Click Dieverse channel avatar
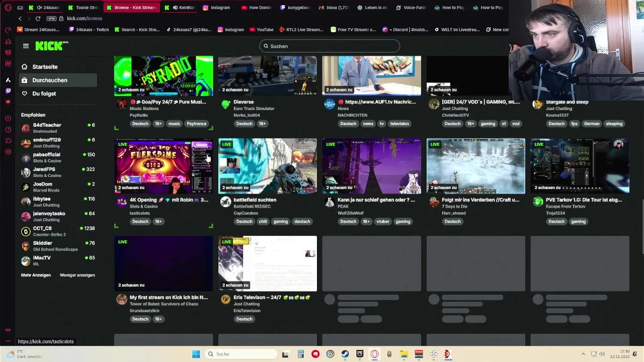 [225, 104]
